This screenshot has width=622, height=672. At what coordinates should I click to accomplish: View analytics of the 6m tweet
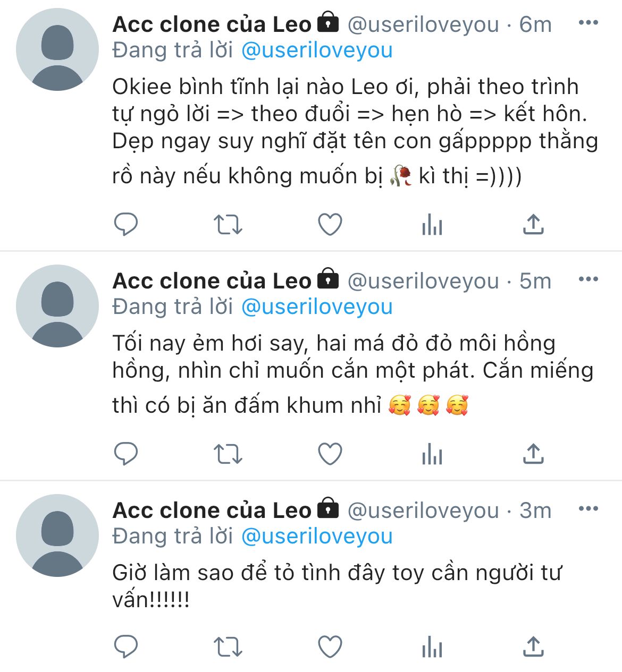tap(432, 225)
